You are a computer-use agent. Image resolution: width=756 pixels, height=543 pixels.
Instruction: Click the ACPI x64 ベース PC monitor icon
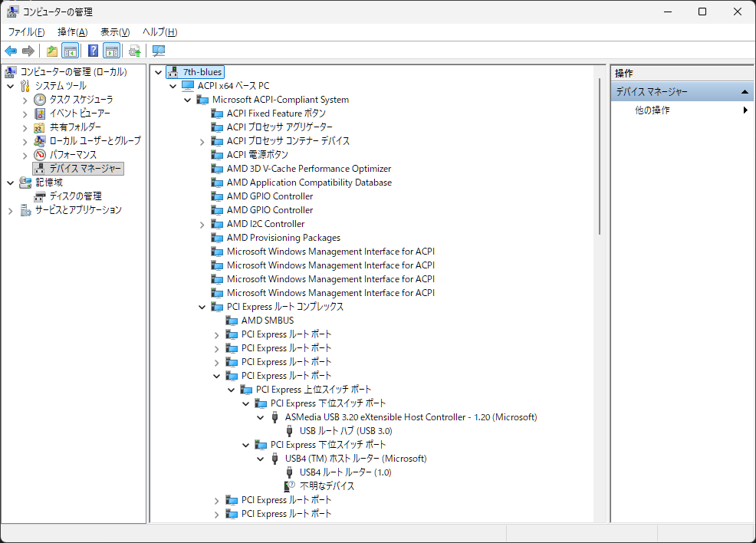pyautogui.click(x=188, y=86)
